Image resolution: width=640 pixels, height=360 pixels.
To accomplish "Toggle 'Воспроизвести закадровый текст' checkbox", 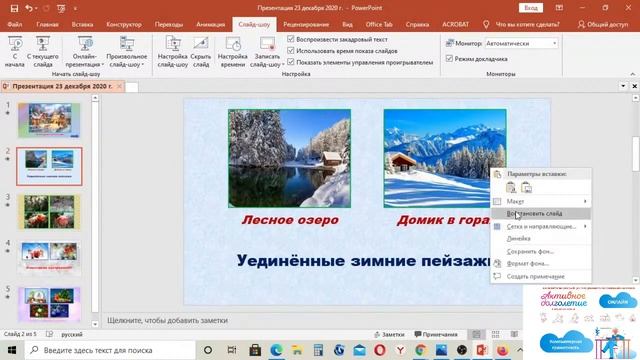I will point(291,39).
